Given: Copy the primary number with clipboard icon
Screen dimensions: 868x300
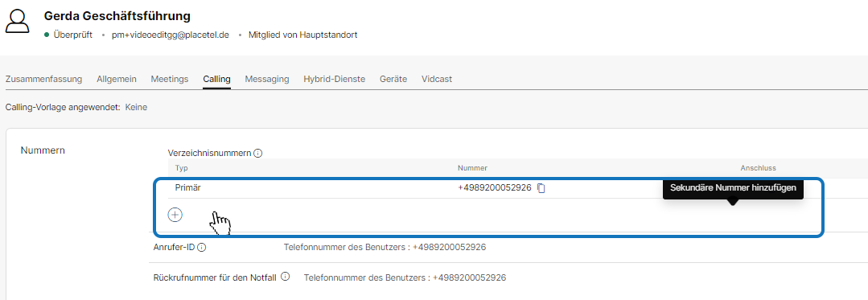Looking at the screenshot, I should tap(541, 188).
